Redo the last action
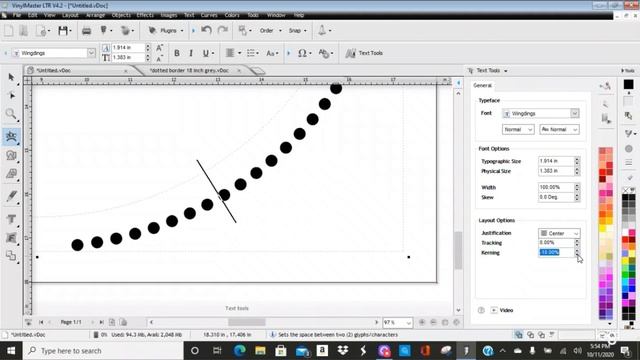This screenshot has height=360, width=640. pyautogui.click(x=223, y=30)
